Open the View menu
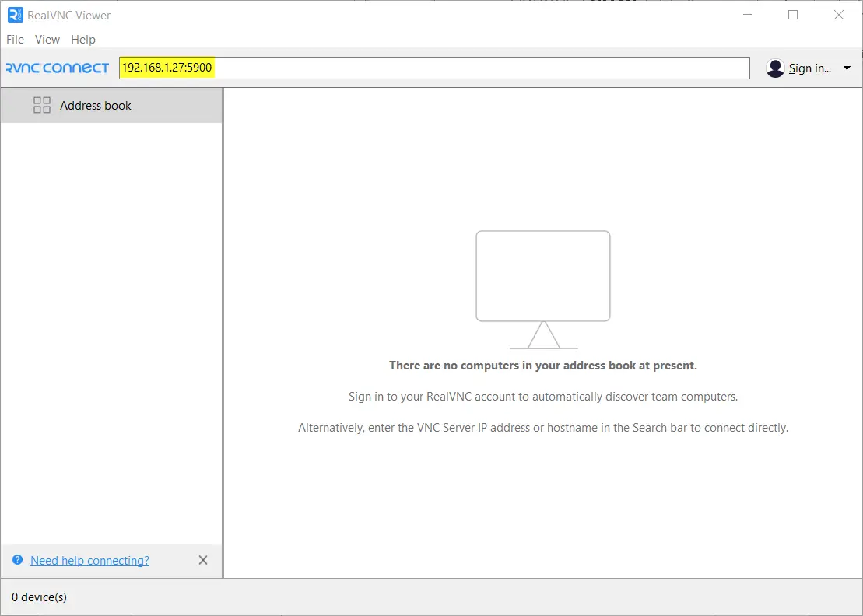This screenshot has width=863, height=616. [47, 40]
